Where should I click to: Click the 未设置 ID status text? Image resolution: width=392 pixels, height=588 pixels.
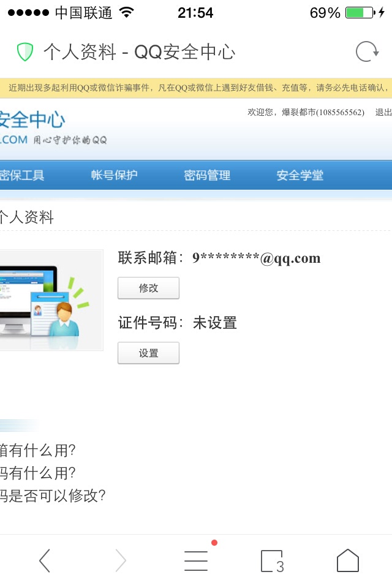[215, 323]
